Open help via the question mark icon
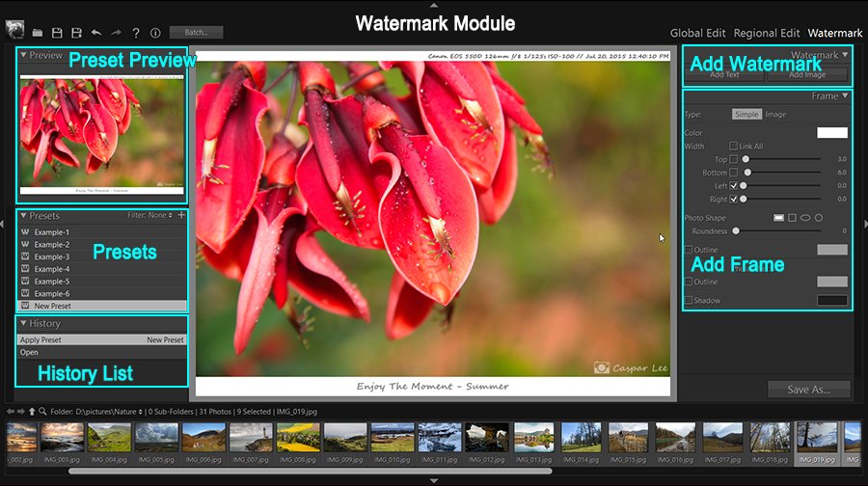868x486 pixels. (136, 33)
